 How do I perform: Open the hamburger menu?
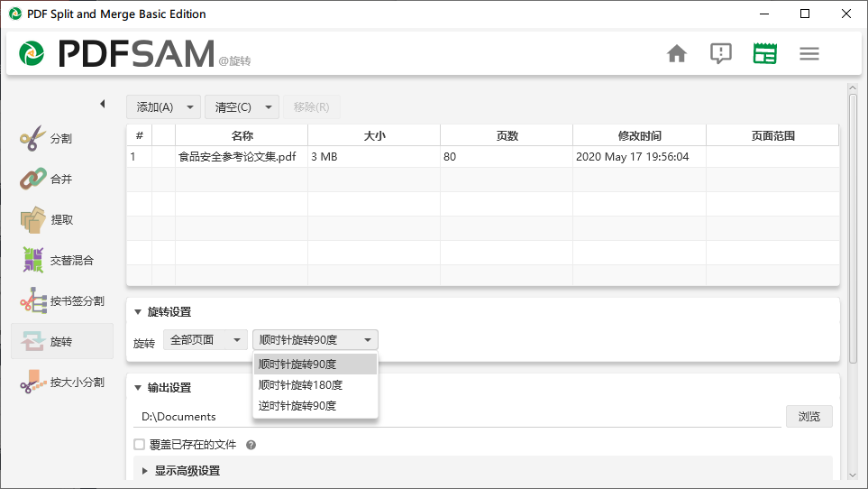pyautogui.click(x=809, y=54)
